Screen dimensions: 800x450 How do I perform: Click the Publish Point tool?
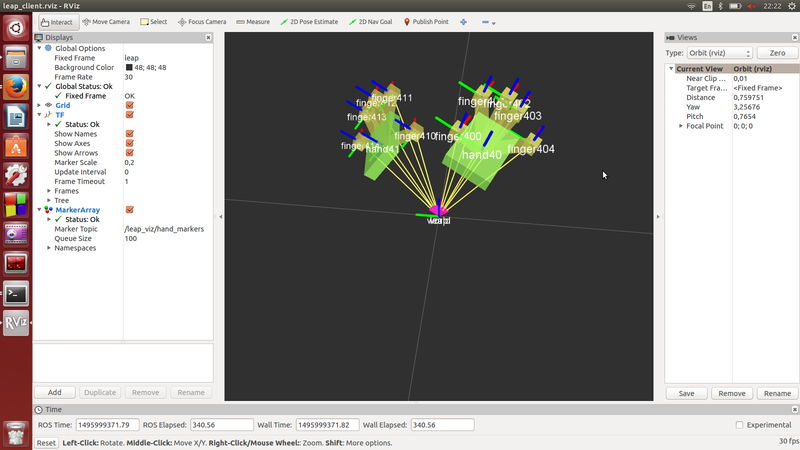click(430, 21)
